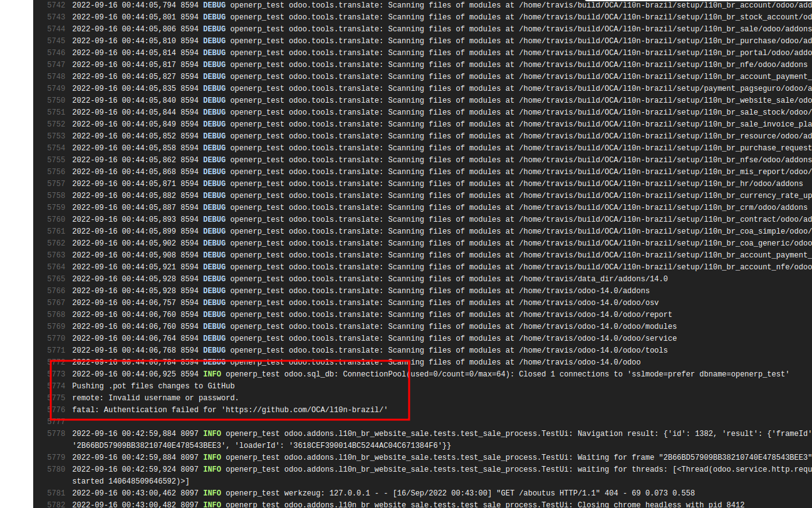The height and width of the screenshot is (508, 812).
Task: Click the DEBUG level label on line 5756
Action: coord(214,172)
